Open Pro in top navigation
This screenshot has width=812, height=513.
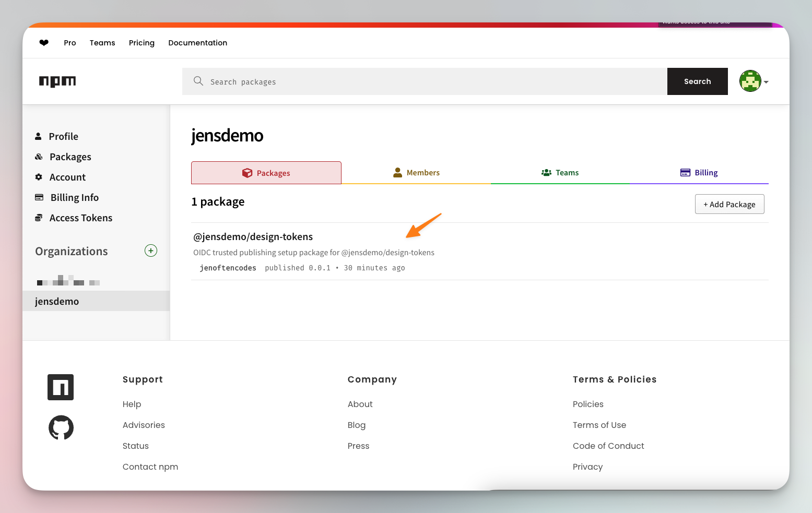pyautogui.click(x=70, y=43)
